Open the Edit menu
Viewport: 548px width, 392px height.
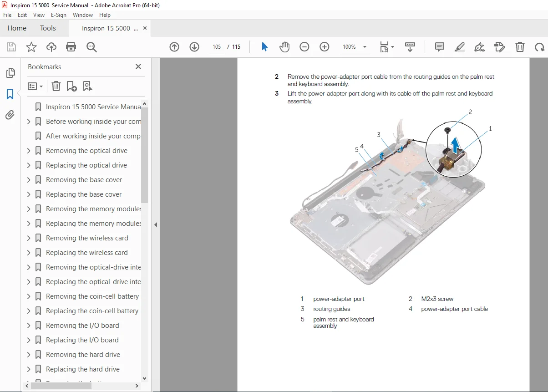(x=22, y=15)
